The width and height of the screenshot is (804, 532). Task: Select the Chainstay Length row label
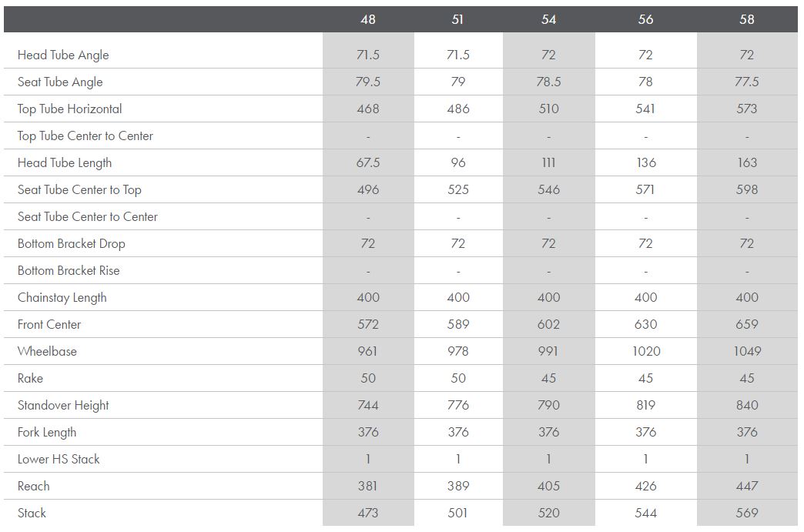62,298
